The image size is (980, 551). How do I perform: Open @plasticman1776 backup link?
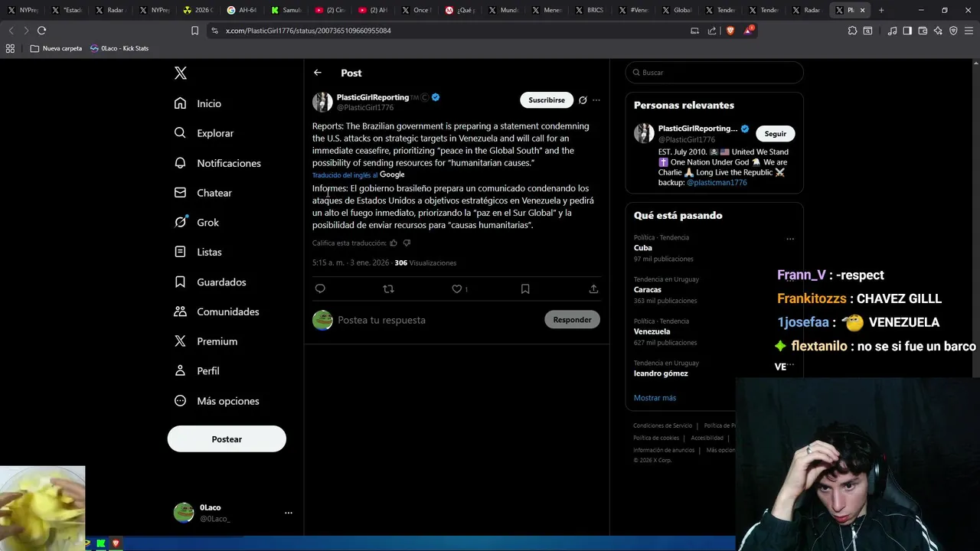pyautogui.click(x=717, y=183)
